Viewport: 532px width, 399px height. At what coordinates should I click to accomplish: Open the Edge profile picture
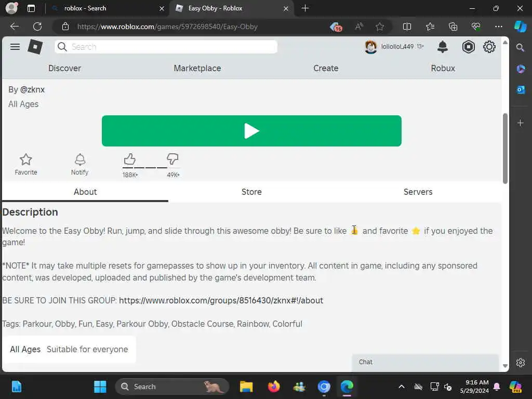(11, 8)
